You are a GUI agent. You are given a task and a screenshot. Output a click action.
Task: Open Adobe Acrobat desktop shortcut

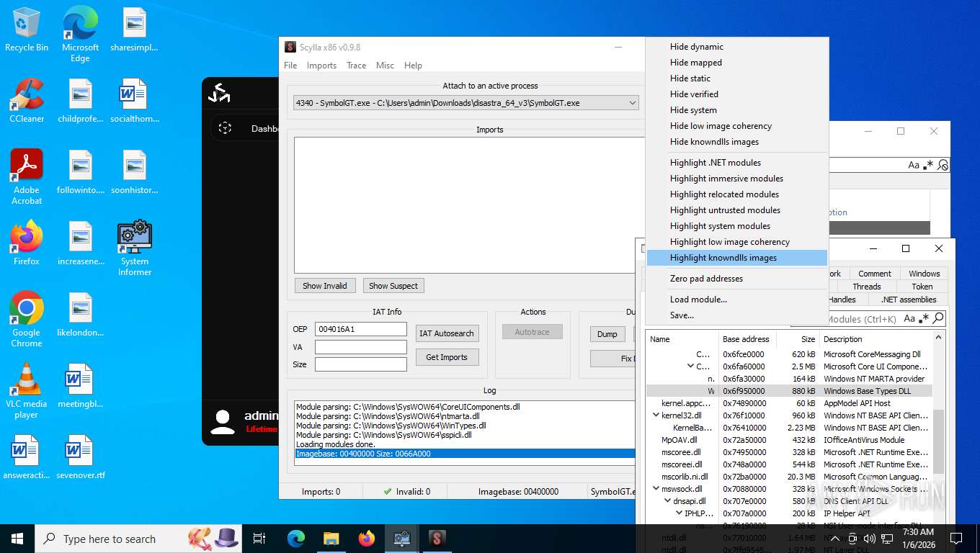[27, 177]
